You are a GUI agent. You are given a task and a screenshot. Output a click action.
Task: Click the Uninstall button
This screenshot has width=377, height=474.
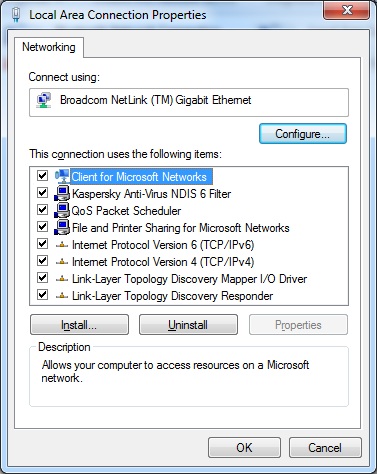[x=188, y=325]
